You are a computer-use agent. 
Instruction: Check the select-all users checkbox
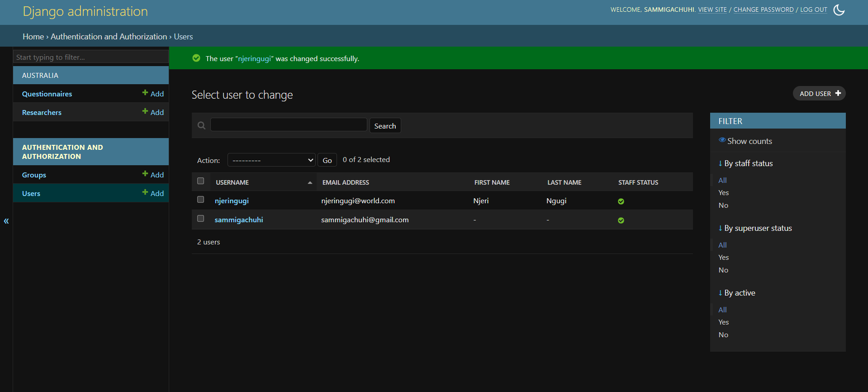click(201, 181)
